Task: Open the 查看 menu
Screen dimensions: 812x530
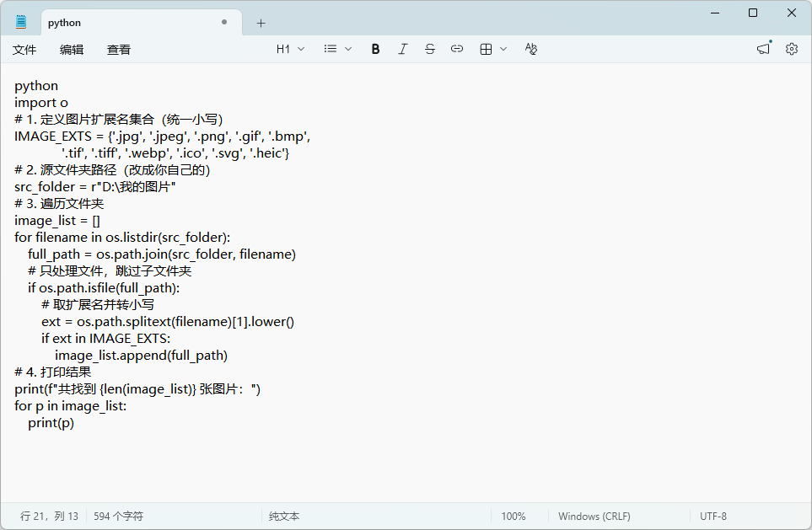Action: [x=119, y=50]
